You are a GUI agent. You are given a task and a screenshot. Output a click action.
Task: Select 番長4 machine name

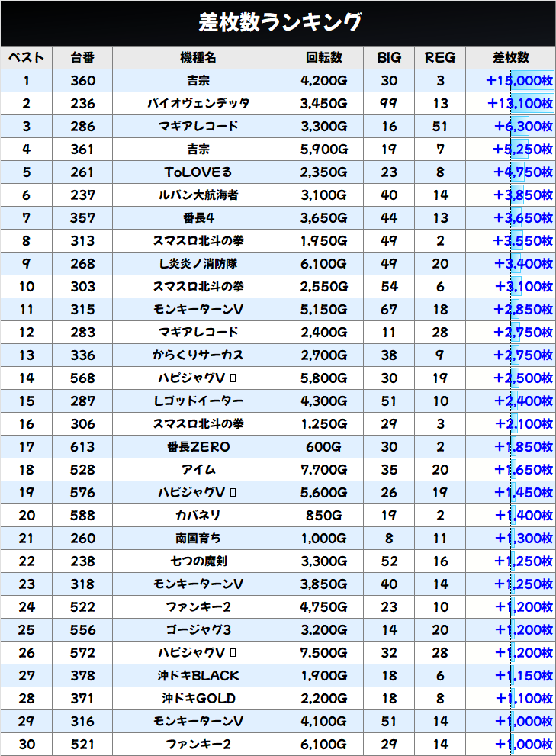coord(198,218)
